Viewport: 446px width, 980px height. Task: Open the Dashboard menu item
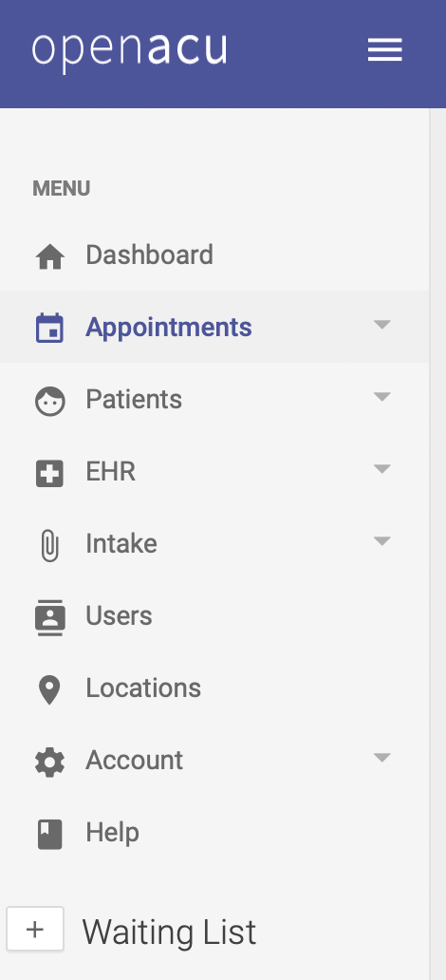click(214, 255)
